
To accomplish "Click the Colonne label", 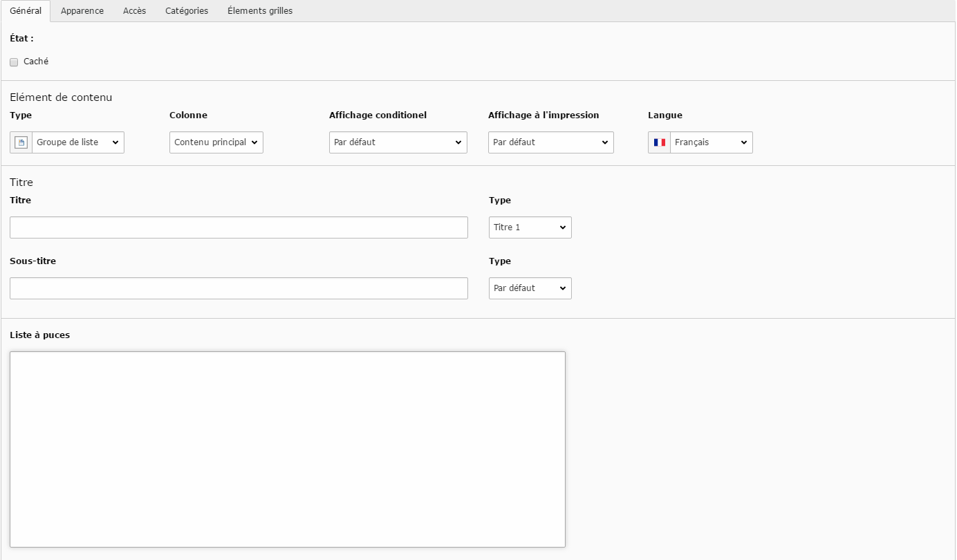I will [188, 115].
